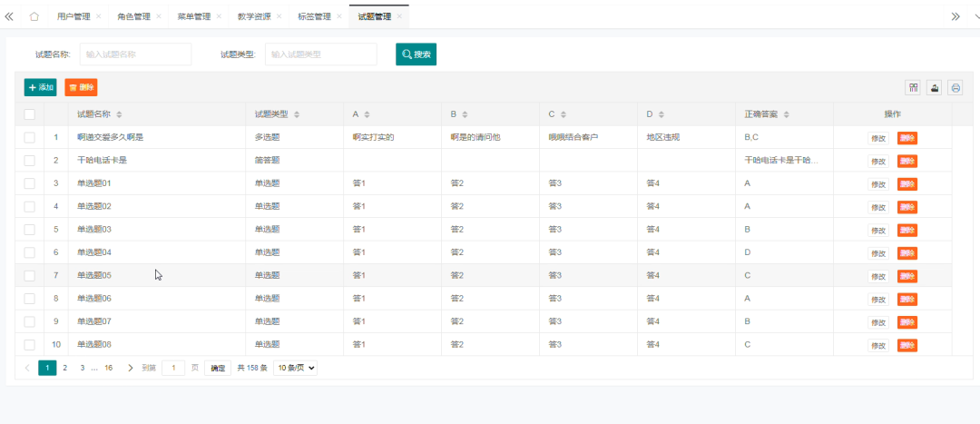
Task: Click current page 1 indicator
Action: [47, 368]
